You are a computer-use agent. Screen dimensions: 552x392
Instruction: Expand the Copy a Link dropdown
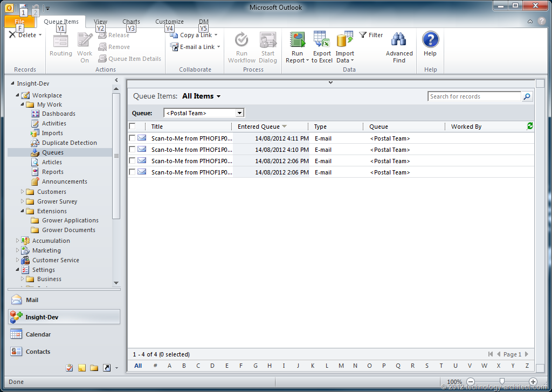click(x=216, y=35)
